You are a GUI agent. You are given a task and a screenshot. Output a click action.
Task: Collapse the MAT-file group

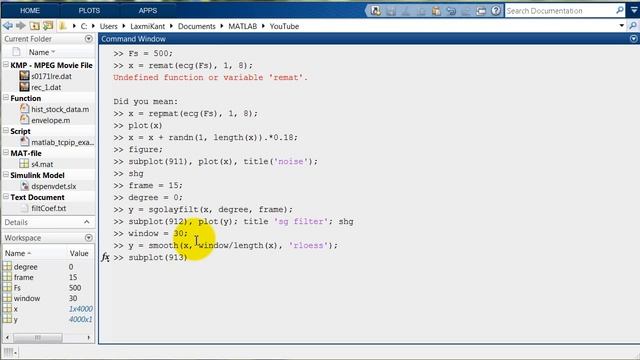coord(6,153)
